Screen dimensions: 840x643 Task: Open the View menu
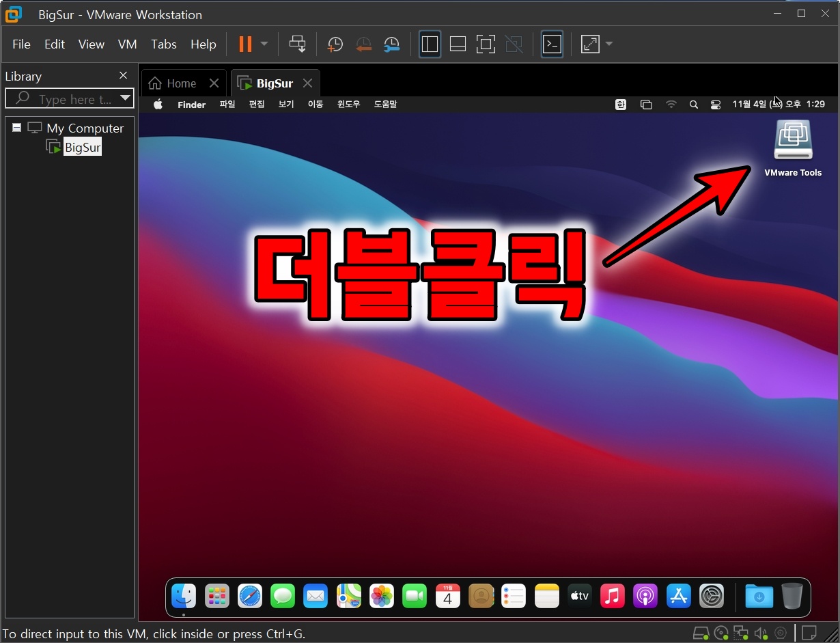(x=92, y=44)
